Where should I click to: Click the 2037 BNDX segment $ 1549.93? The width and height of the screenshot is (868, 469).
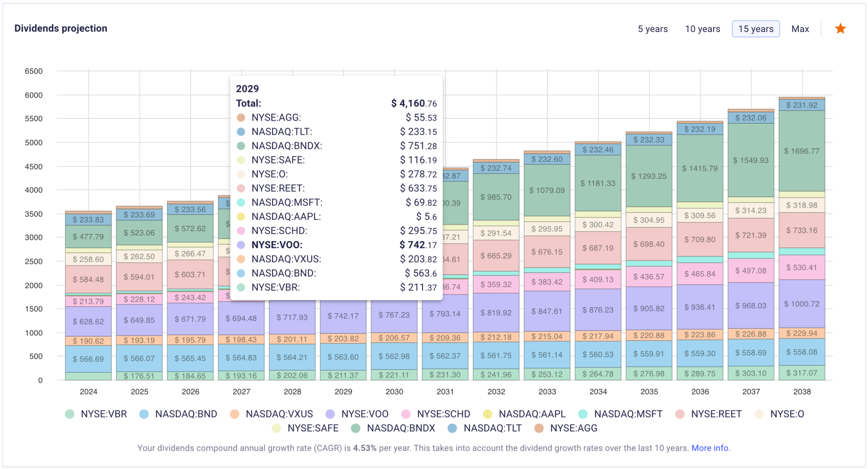point(751,160)
